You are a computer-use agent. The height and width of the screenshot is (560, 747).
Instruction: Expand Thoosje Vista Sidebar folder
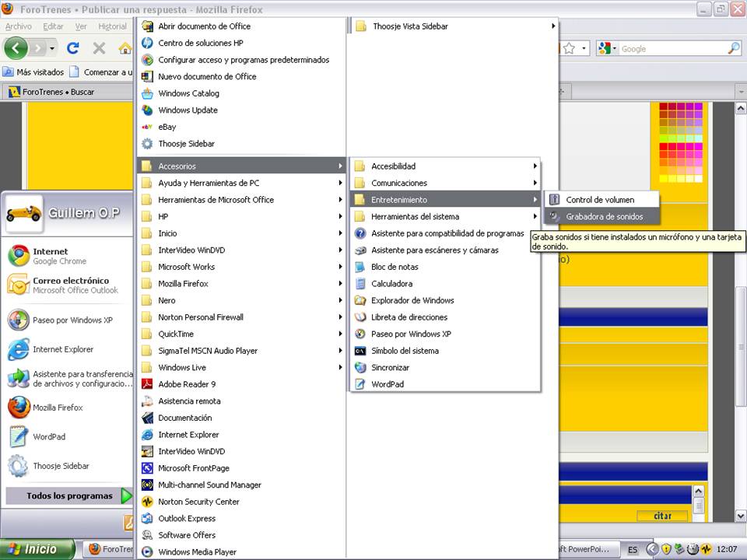454,26
